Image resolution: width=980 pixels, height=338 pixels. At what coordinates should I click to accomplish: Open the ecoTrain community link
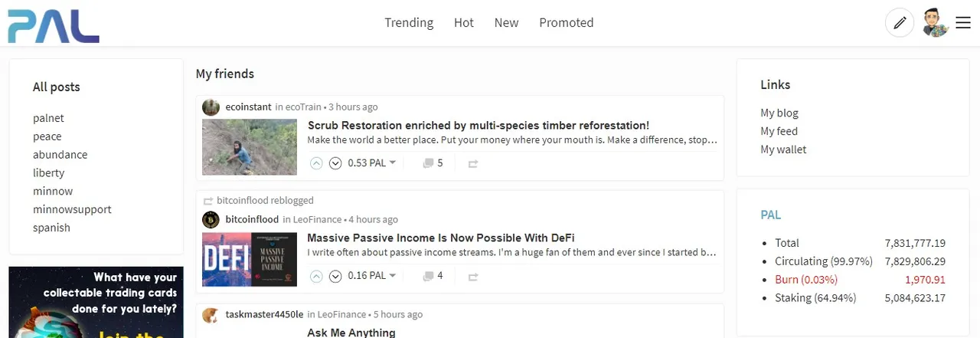[x=303, y=107]
